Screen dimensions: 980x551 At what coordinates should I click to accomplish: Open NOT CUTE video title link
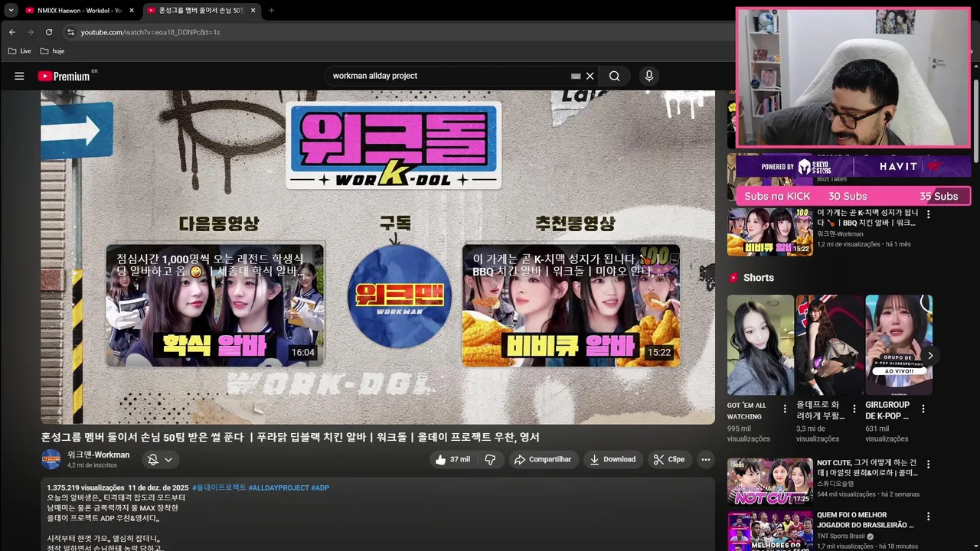867,468
